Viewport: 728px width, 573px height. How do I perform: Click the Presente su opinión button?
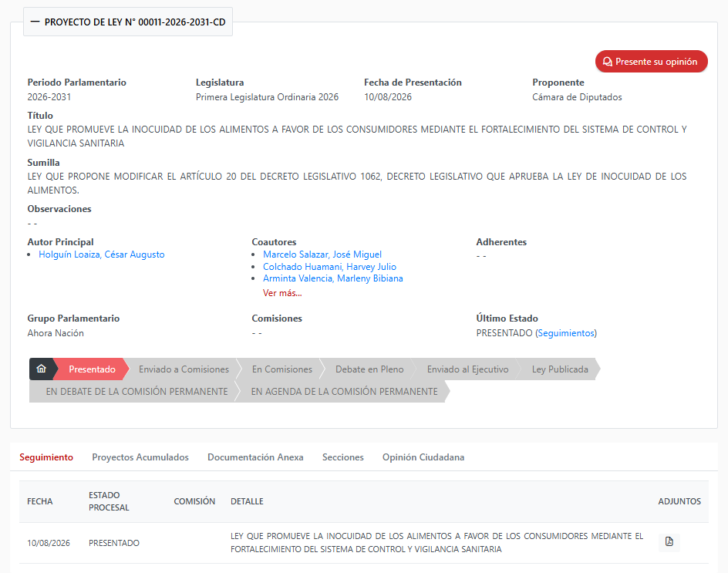[x=651, y=61]
